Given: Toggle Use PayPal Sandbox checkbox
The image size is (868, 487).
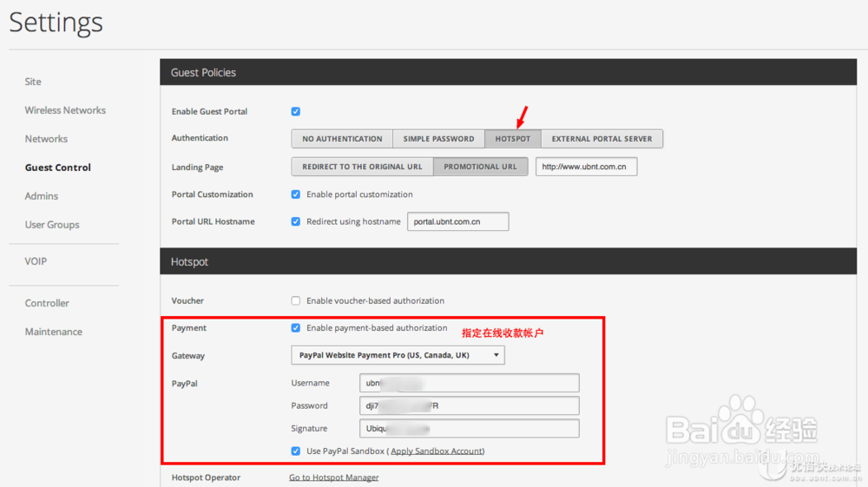Looking at the screenshot, I should pyautogui.click(x=296, y=451).
